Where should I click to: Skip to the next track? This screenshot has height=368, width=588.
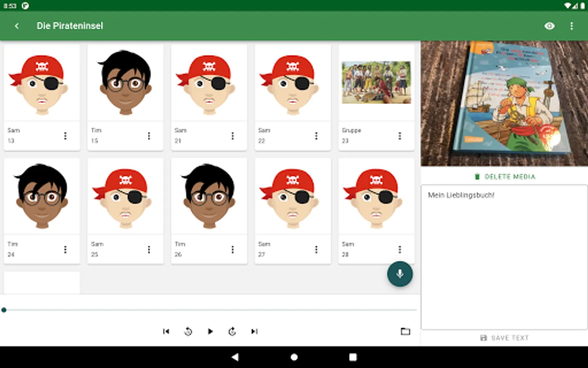click(x=254, y=331)
